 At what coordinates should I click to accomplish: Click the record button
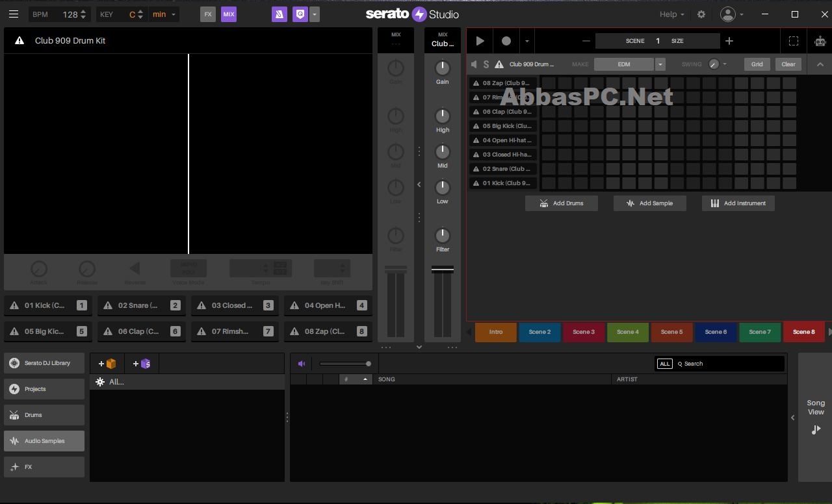506,41
